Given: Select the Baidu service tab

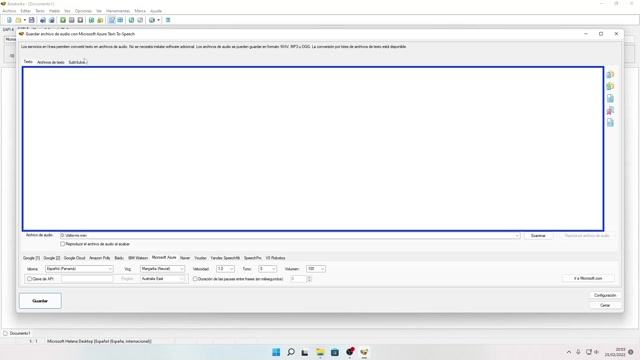Looking at the screenshot, I should [x=119, y=258].
